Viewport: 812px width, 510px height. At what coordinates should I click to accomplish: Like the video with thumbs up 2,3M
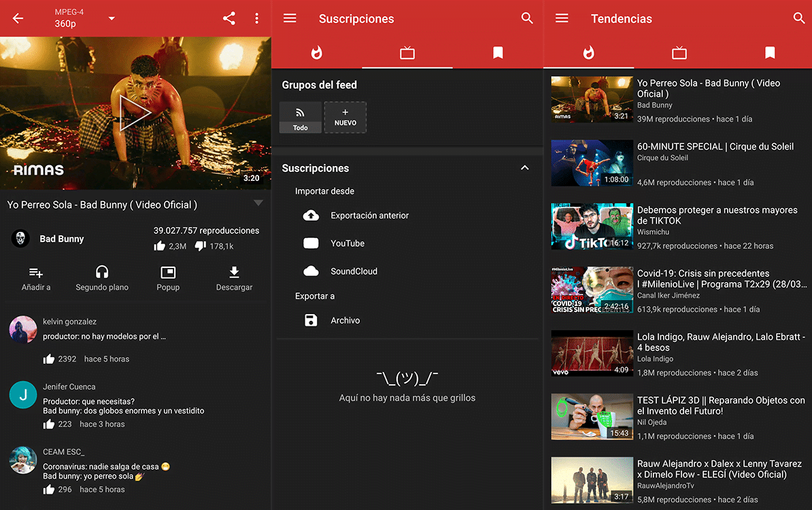[160, 246]
